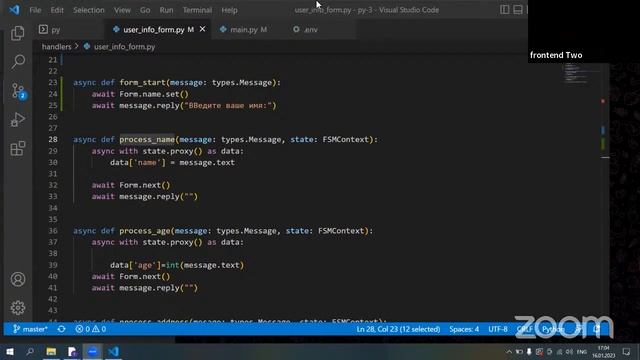This screenshot has height=360, width=640.
Task: Open the Run and Debug view
Action: 18,120
